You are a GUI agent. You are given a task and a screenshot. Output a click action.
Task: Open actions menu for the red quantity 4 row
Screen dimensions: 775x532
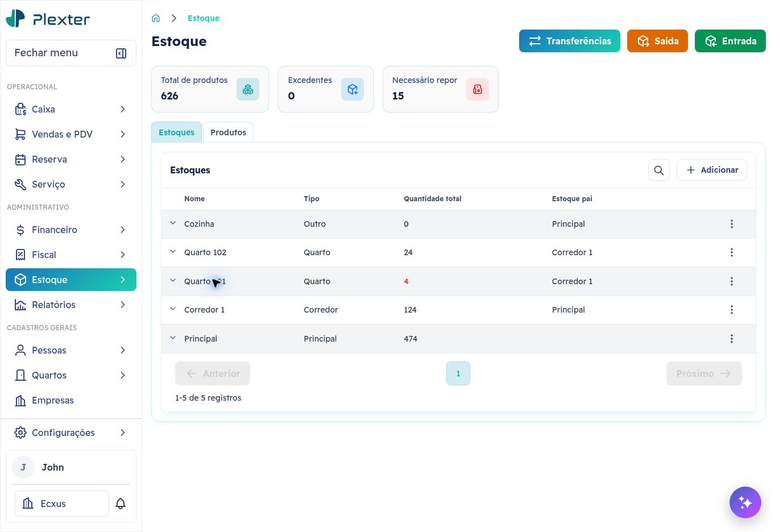coord(732,281)
